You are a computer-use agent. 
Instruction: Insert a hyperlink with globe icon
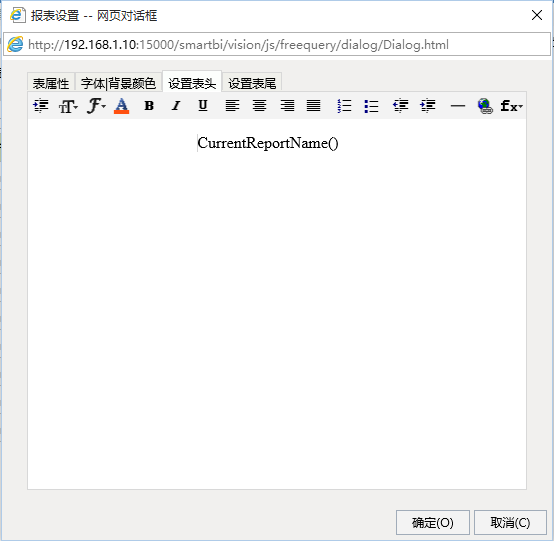tap(485, 106)
